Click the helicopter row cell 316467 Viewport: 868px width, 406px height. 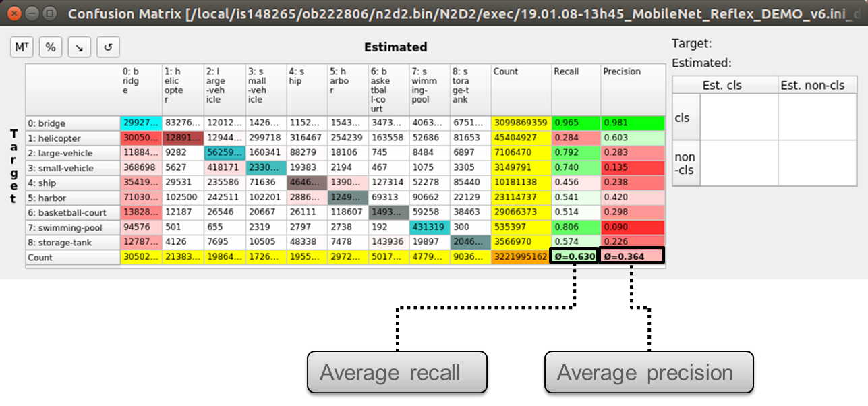pos(307,138)
